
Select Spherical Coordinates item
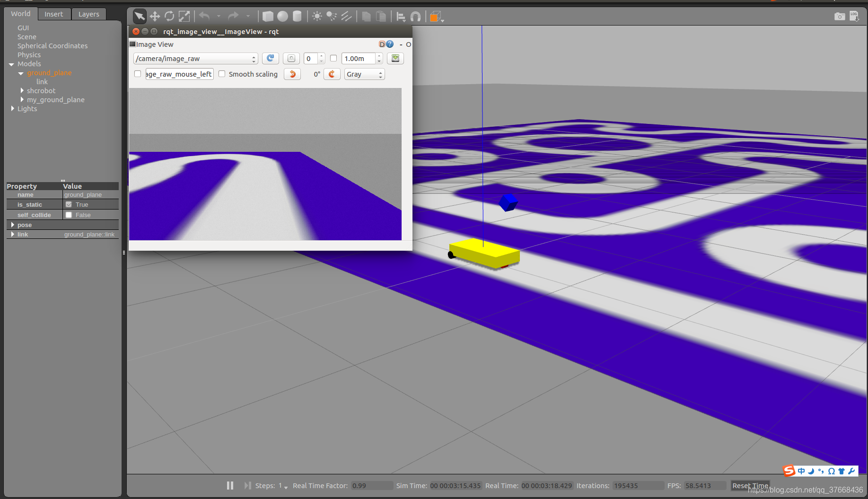[53, 46]
